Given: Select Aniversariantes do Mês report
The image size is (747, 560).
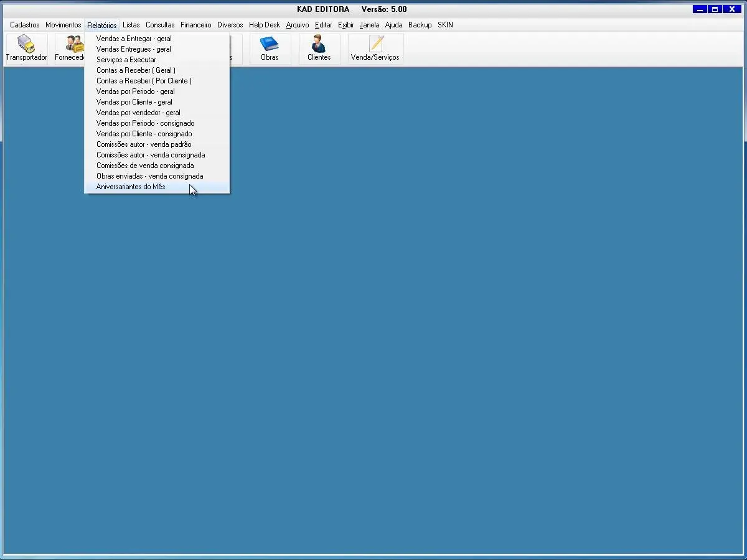Looking at the screenshot, I should 131,187.
